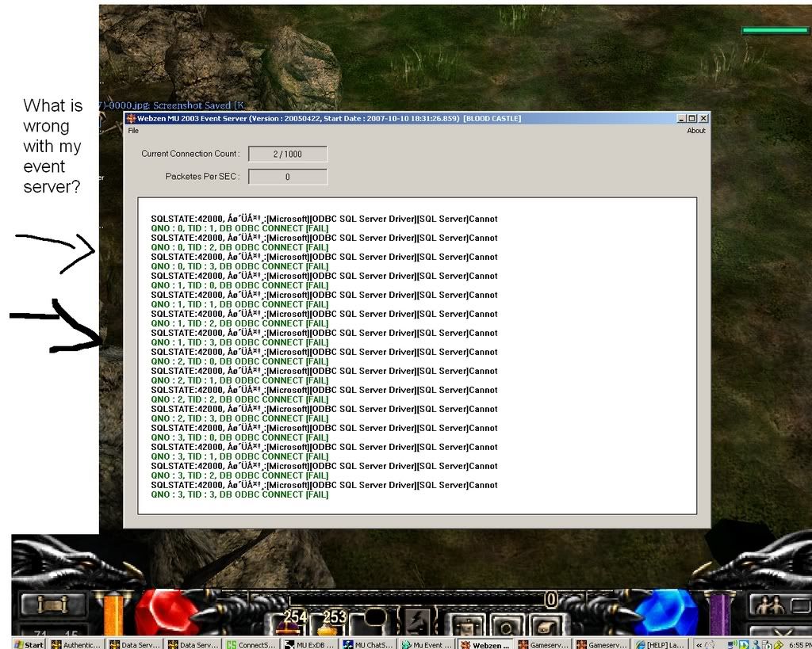Open the File menu

133,131
